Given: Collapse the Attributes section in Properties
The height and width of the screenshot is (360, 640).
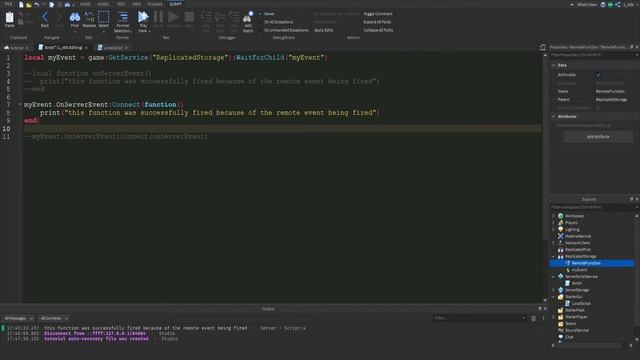Looking at the screenshot, I should pyautogui.click(x=553, y=117).
